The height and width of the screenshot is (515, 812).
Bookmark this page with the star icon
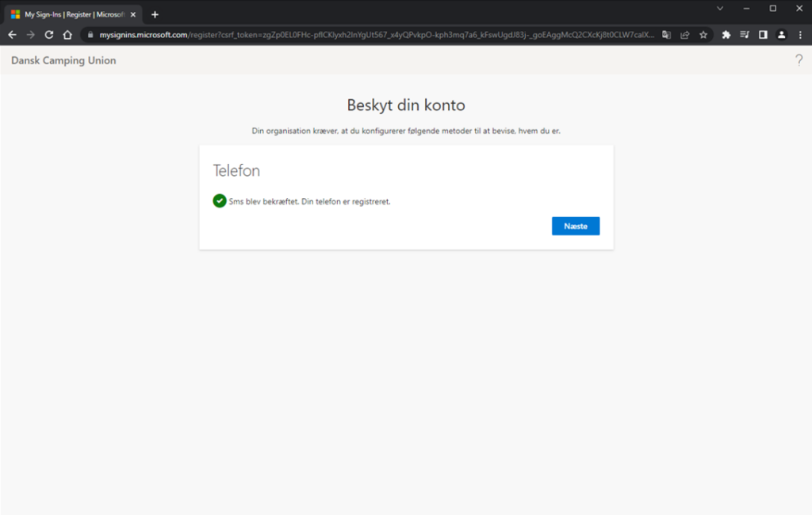(703, 35)
